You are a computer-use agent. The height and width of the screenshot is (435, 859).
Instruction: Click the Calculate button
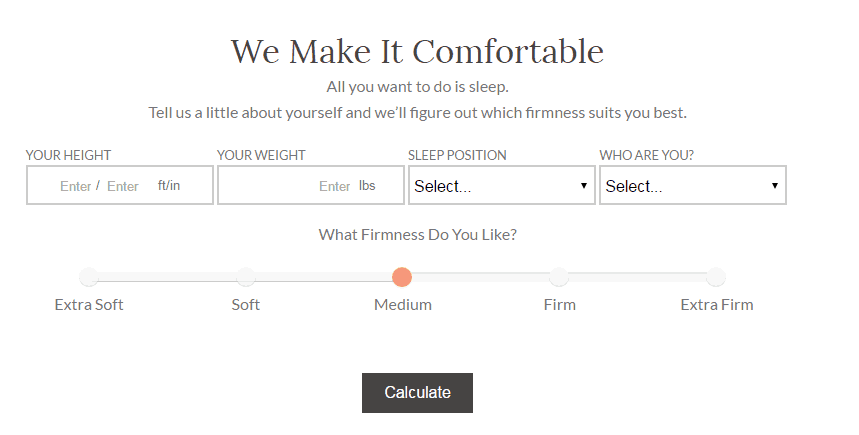417,393
